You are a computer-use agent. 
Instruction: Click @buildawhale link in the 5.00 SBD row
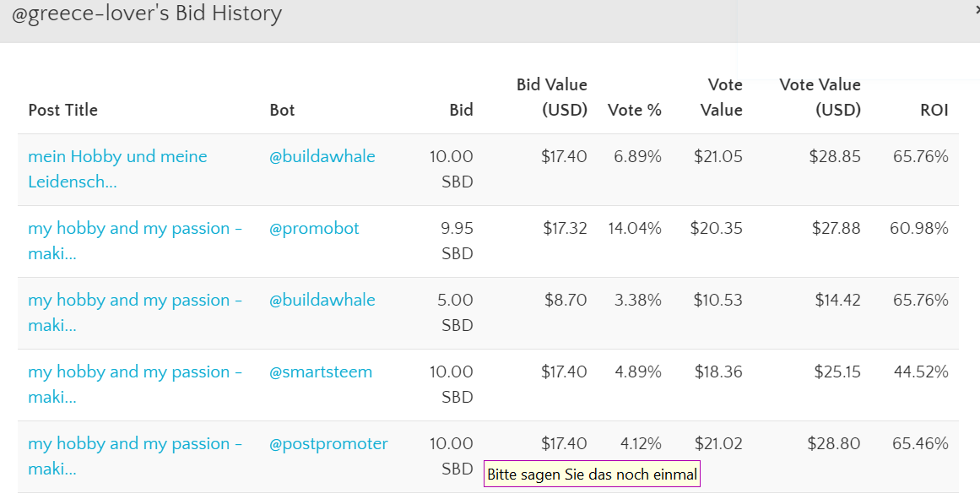[322, 300]
